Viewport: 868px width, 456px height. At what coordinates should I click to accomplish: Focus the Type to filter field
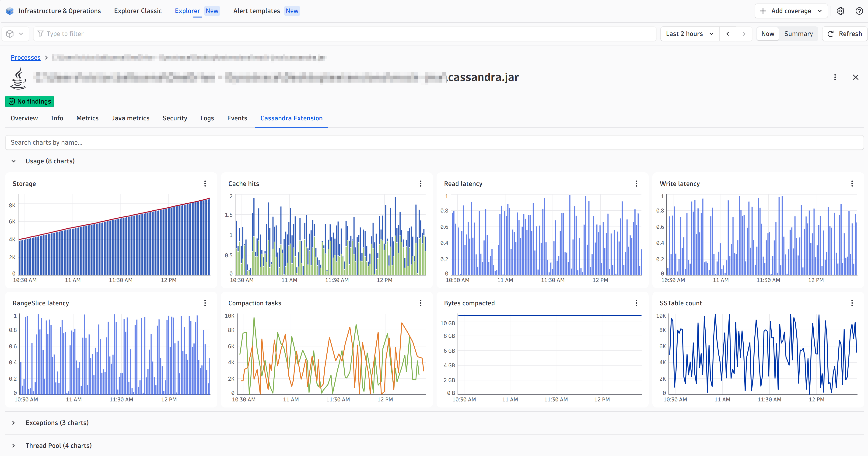coord(344,34)
